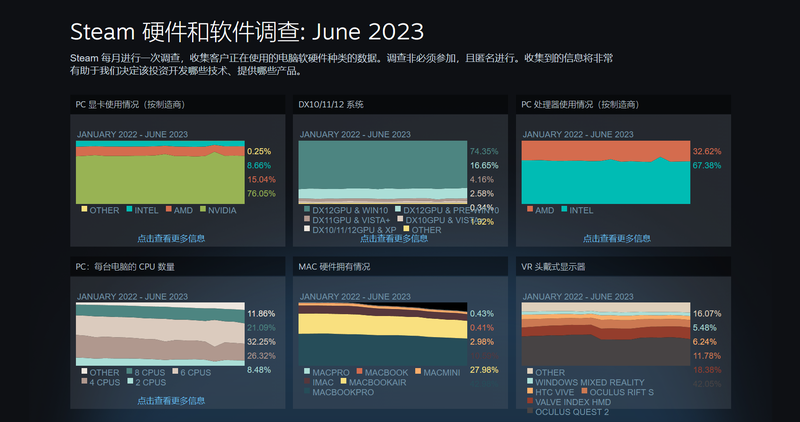Click the 'PC 处理器使用情况（按制造商）' panel header

pyautogui.click(x=623, y=105)
